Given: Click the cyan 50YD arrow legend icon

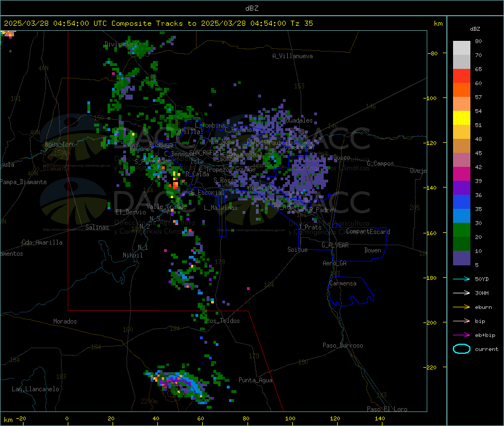Looking at the screenshot, I should pos(461,279).
